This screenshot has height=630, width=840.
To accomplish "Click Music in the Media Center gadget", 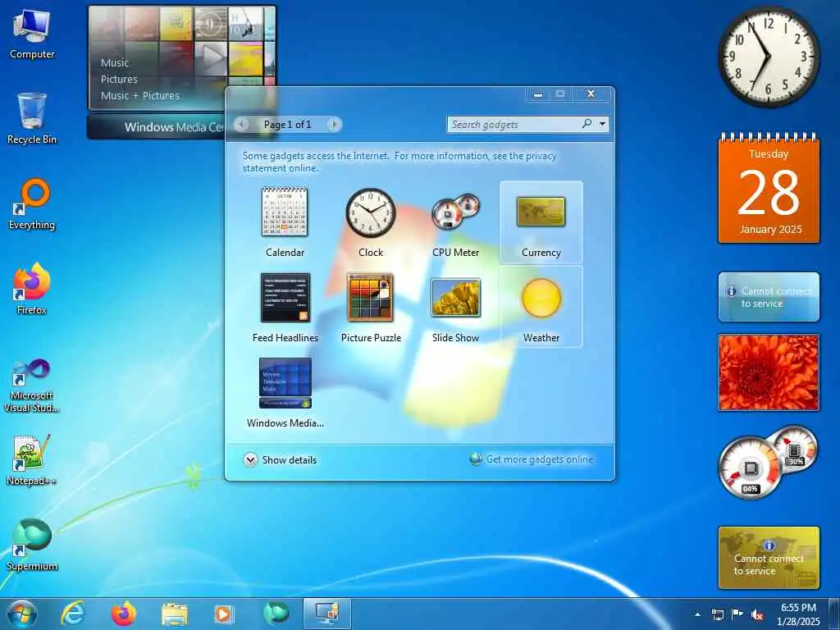I will (x=115, y=62).
